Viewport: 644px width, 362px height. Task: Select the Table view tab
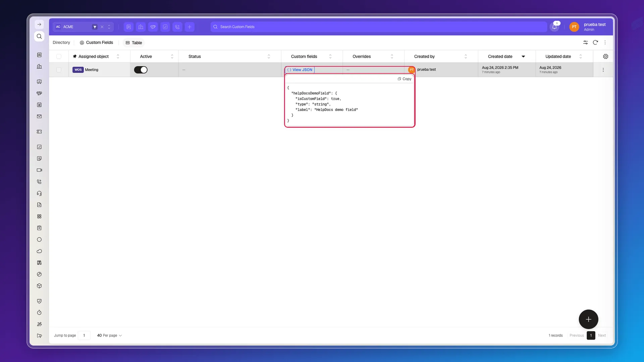coord(134,43)
